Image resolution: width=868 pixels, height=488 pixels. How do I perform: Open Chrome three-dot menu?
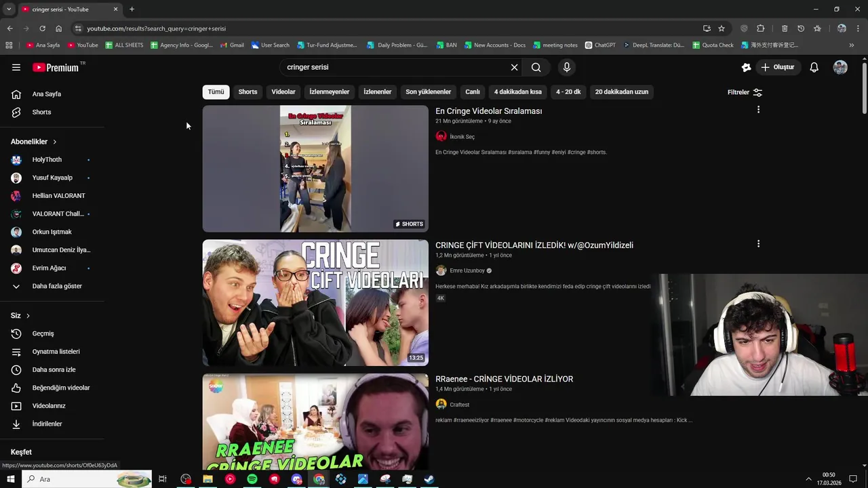pos(859,28)
